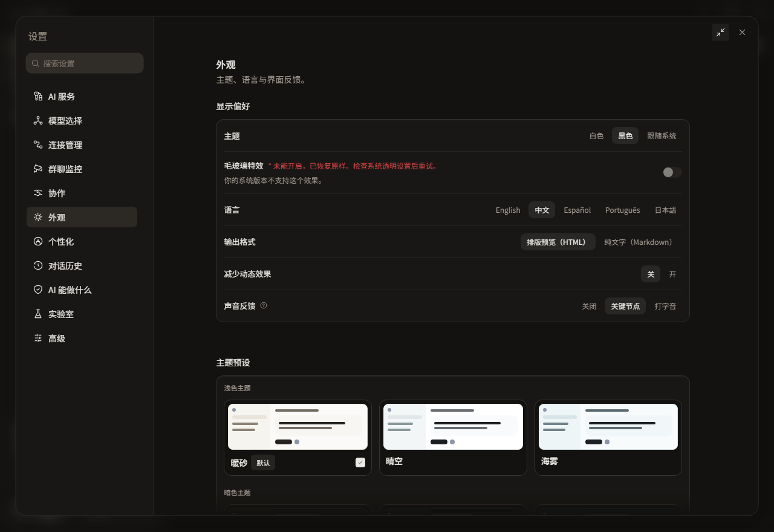Open the 连接管理 settings section

(82, 145)
